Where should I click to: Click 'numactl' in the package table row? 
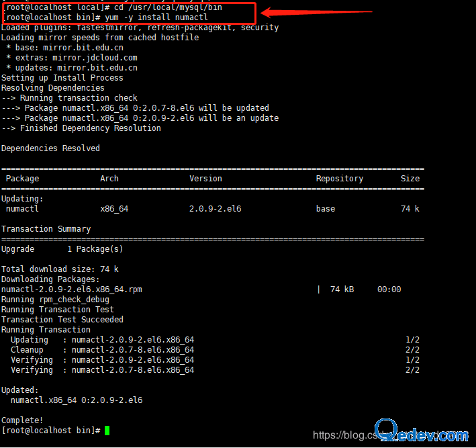[22, 209]
